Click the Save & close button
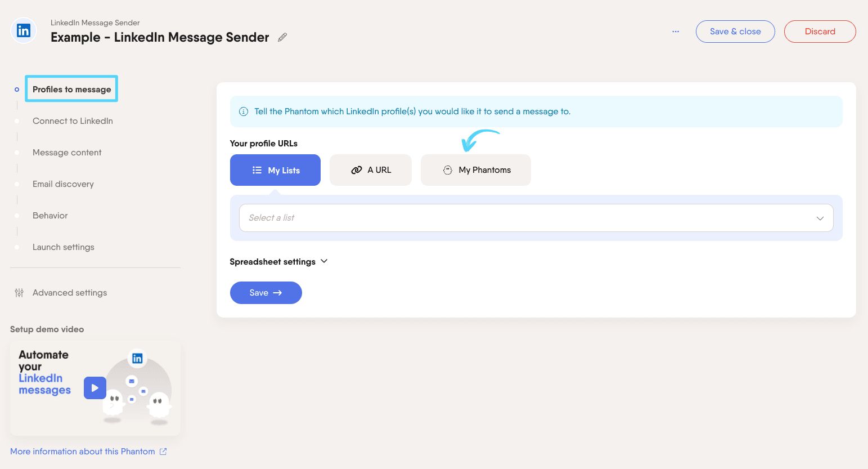 [x=735, y=32]
